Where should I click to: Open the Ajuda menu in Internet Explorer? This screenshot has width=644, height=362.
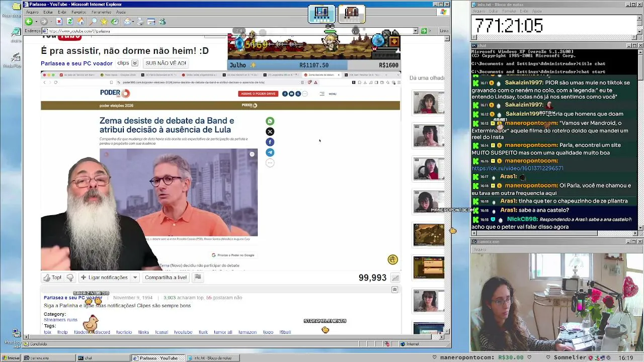pyautogui.click(x=121, y=12)
